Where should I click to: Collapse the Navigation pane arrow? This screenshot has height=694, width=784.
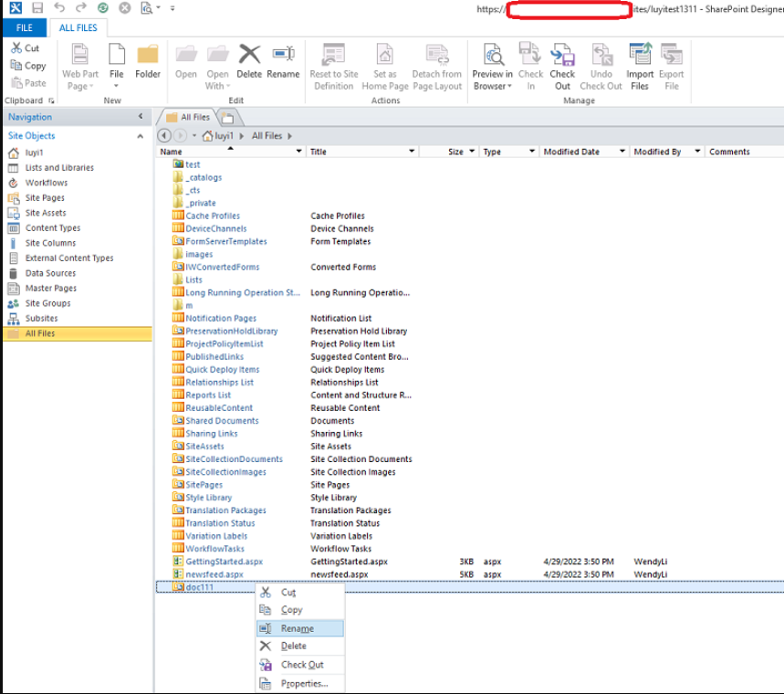[x=141, y=117]
